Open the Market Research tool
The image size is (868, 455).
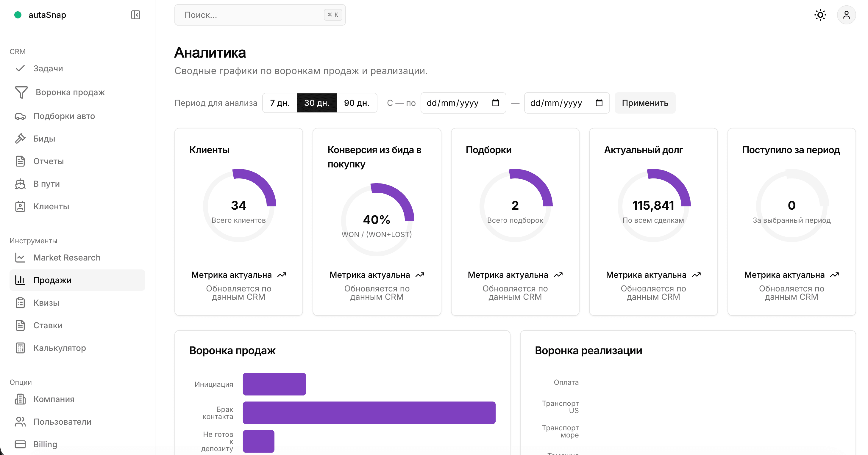point(77,258)
